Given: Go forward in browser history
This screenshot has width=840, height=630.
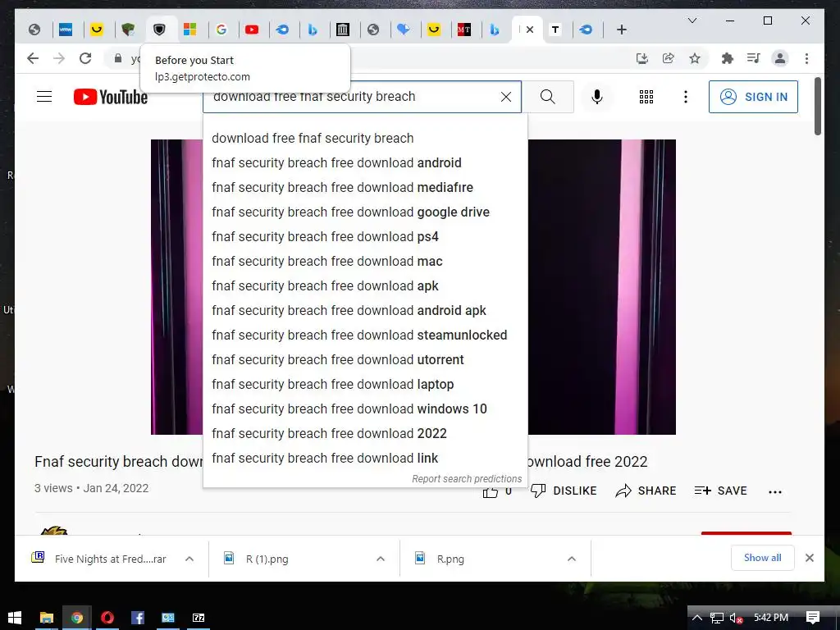Looking at the screenshot, I should tap(59, 58).
